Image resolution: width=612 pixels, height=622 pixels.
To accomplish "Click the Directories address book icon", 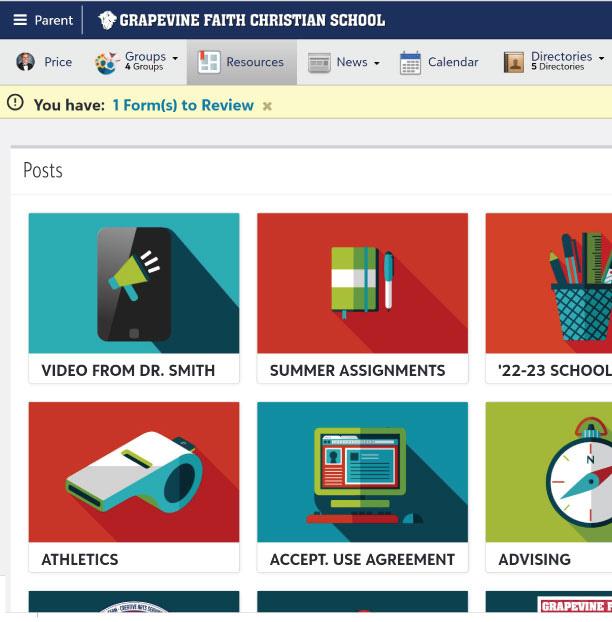I will coord(514,63).
